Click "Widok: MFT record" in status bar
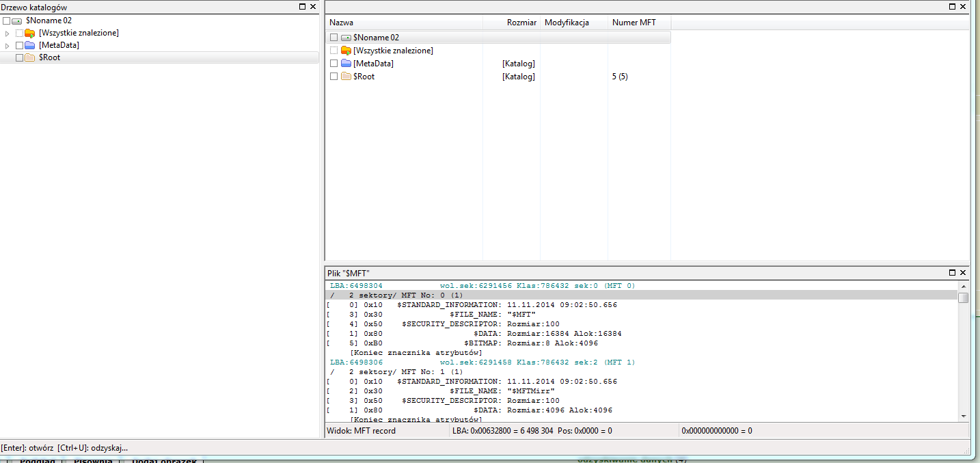 (x=362, y=431)
